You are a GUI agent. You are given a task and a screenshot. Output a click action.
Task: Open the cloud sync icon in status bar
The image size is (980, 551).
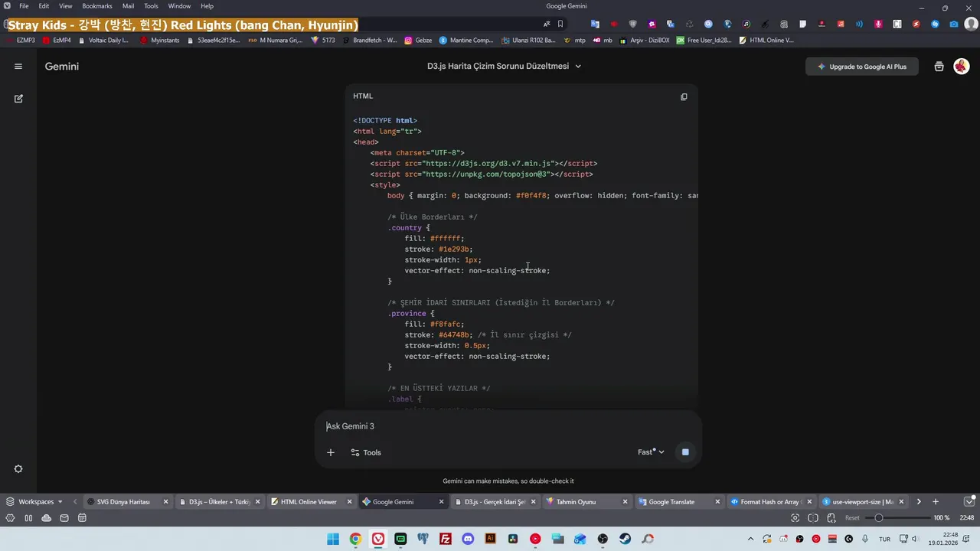coord(47,518)
